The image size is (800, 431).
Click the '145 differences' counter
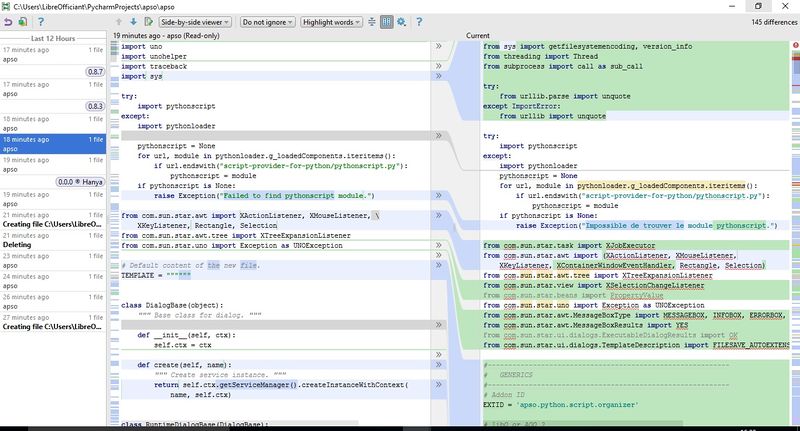(774, 22)
